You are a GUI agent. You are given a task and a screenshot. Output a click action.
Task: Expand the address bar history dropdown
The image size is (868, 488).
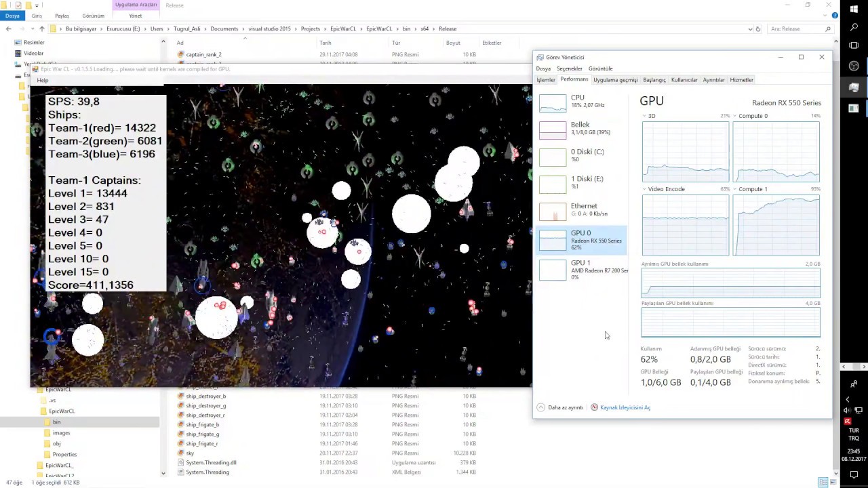pos(750,28)
